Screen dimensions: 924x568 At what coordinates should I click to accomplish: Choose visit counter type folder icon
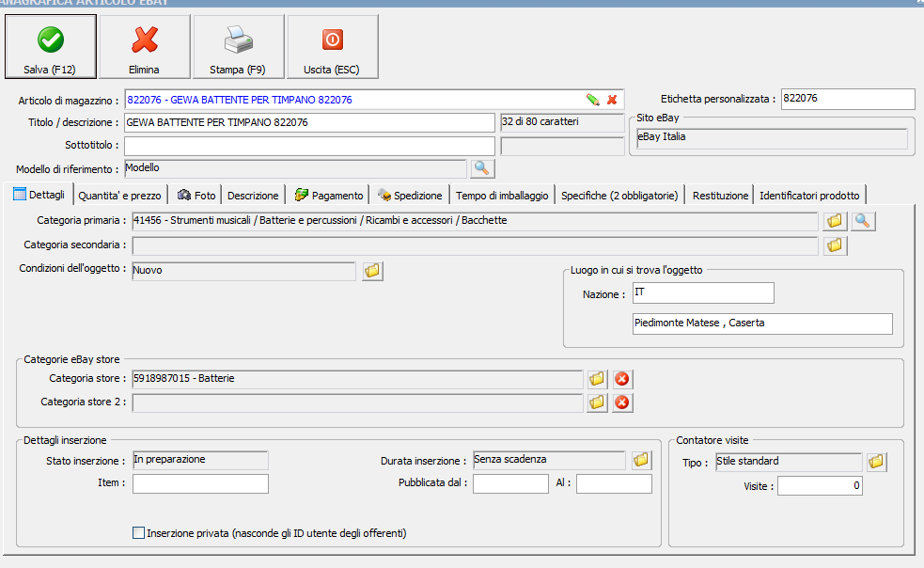coord(876,462)
